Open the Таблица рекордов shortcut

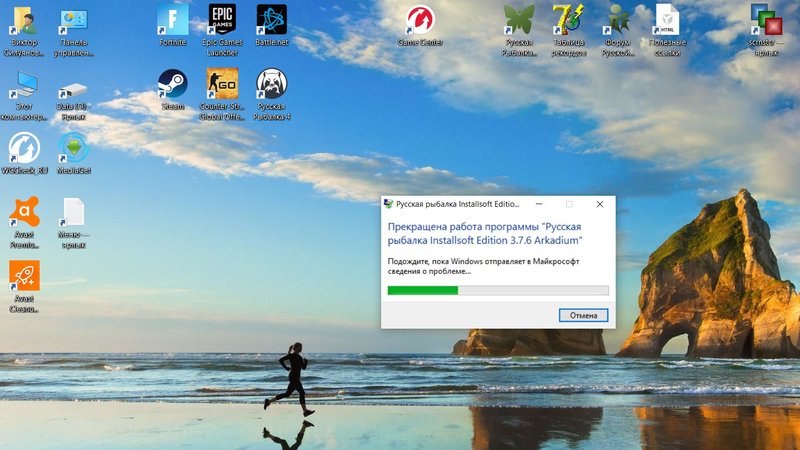point(567,20)
